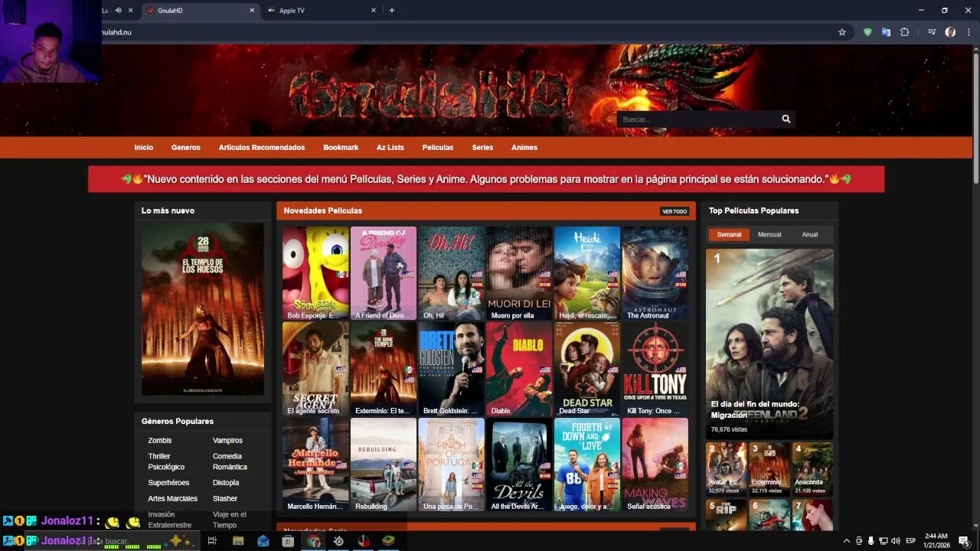Open A Friend of Dorothy poster
980x551 pixels.
tap(384, 273)
